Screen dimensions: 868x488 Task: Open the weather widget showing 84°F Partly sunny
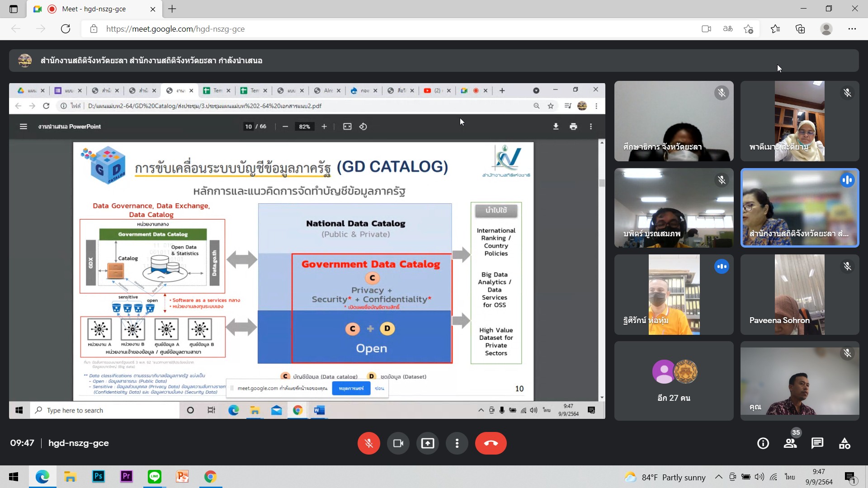[x=665, y=477]
